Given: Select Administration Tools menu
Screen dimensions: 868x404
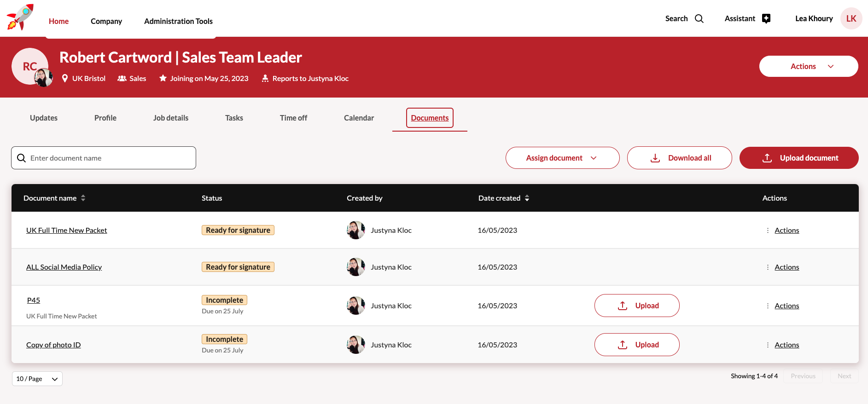Looking at the screenshot, I should 178,21.
